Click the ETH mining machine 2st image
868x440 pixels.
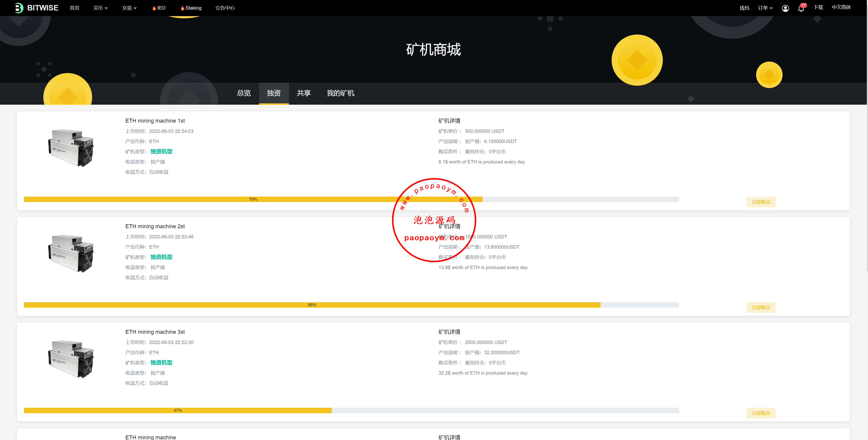pyautogui.click(x=71, y=254)
